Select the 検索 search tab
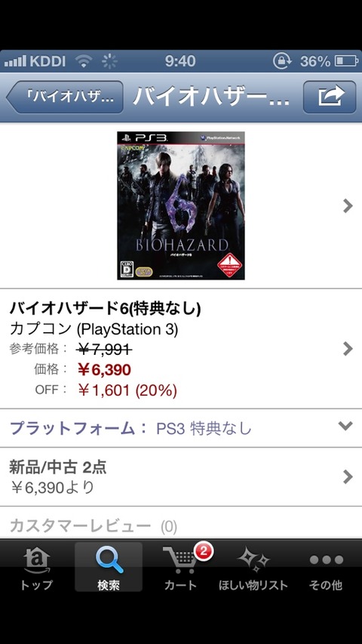Screen dimensions: 362x644 [x=109, y=569]
